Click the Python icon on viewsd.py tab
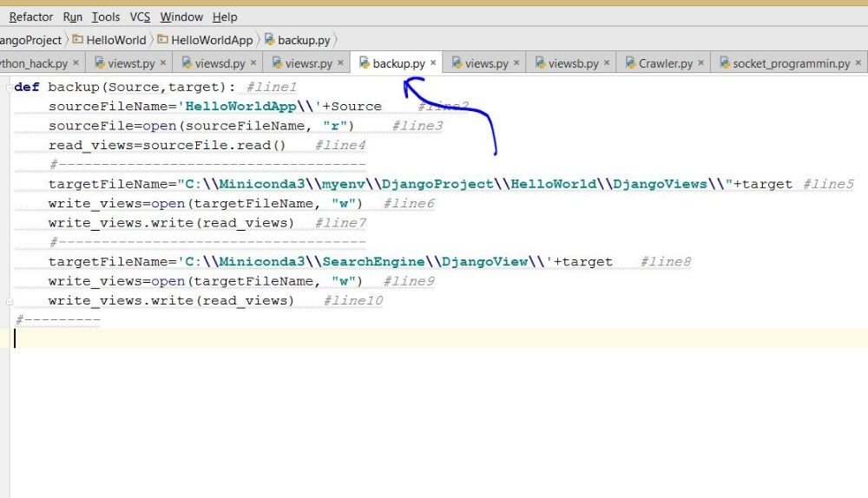The height and width of the screenshot is (498, 868). click(187, 62)
